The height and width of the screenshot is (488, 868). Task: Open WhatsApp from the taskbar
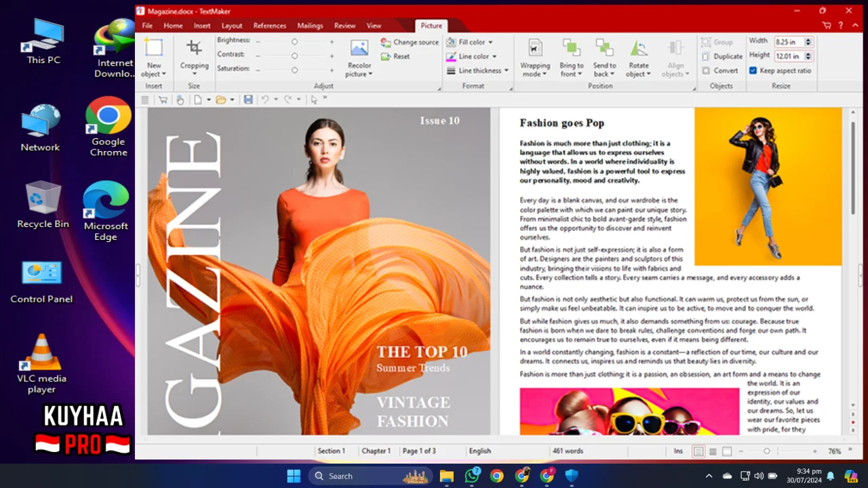coord(472,476)
